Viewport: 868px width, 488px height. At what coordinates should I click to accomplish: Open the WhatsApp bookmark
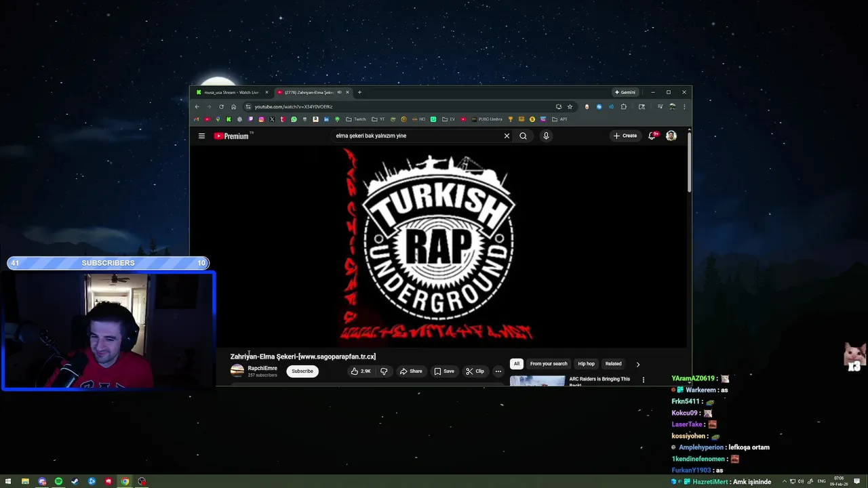tap(294, 119)
